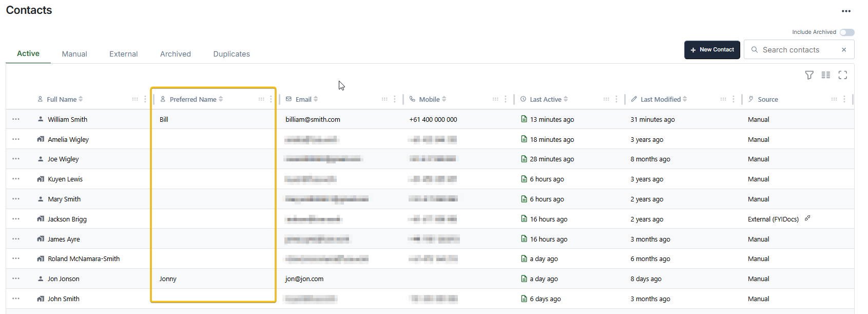Image resolution: width=868 pixels, height=314 pixels.
Task: Open the table filter icon
Action: pos(809,75)
